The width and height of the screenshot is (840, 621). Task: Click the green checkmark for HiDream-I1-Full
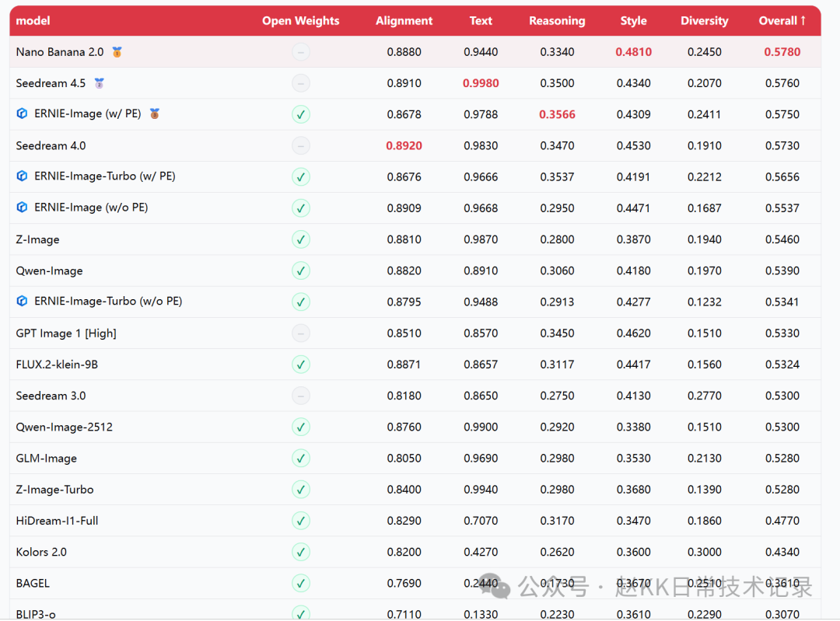300,521
